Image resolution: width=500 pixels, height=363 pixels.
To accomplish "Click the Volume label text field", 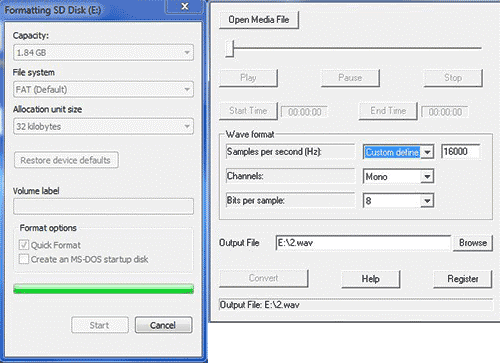I will [x=103, y=206].
